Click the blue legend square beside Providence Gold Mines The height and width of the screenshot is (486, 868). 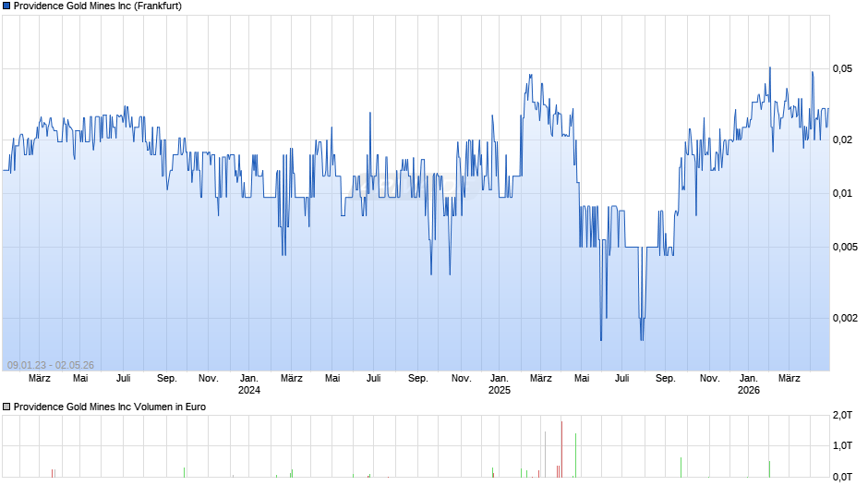point(6,6)
